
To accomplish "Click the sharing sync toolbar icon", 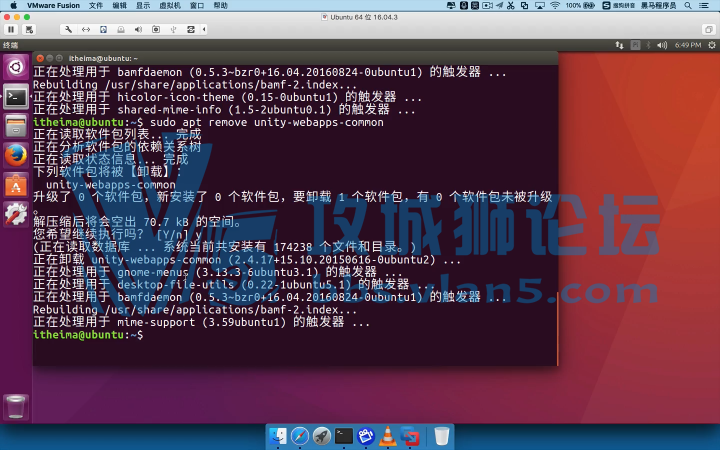I will [191, 29].
